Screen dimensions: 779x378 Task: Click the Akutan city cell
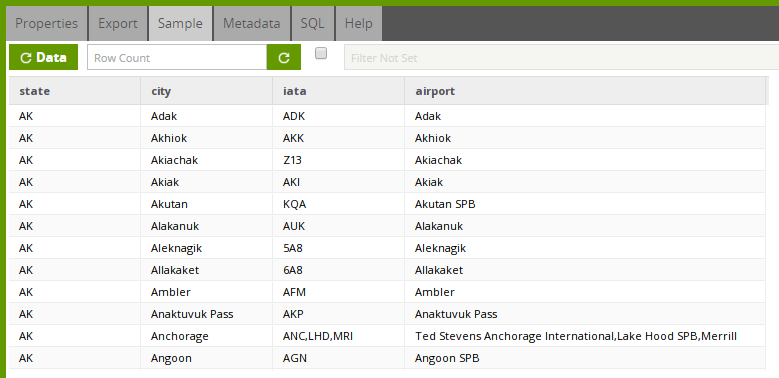click(x=207, y=204)
